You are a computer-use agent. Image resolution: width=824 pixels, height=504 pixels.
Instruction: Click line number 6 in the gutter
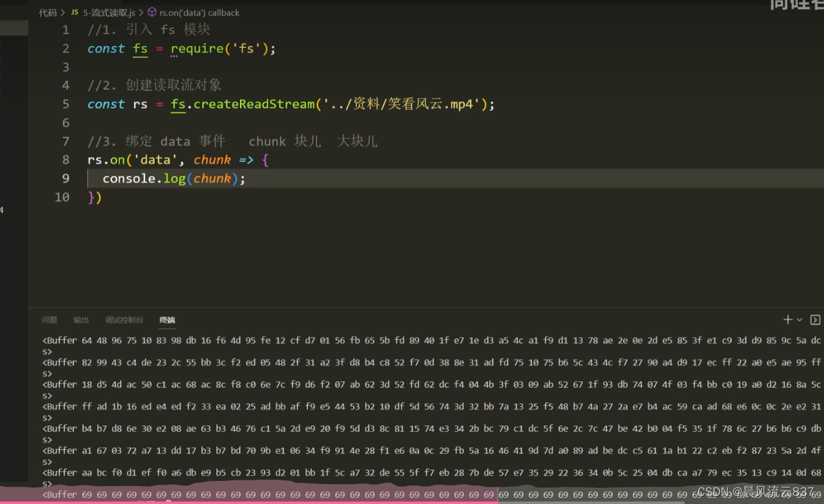66,123
